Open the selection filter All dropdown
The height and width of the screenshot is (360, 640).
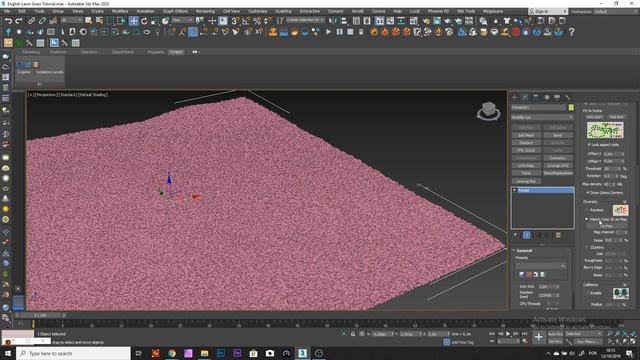(71, 20)
